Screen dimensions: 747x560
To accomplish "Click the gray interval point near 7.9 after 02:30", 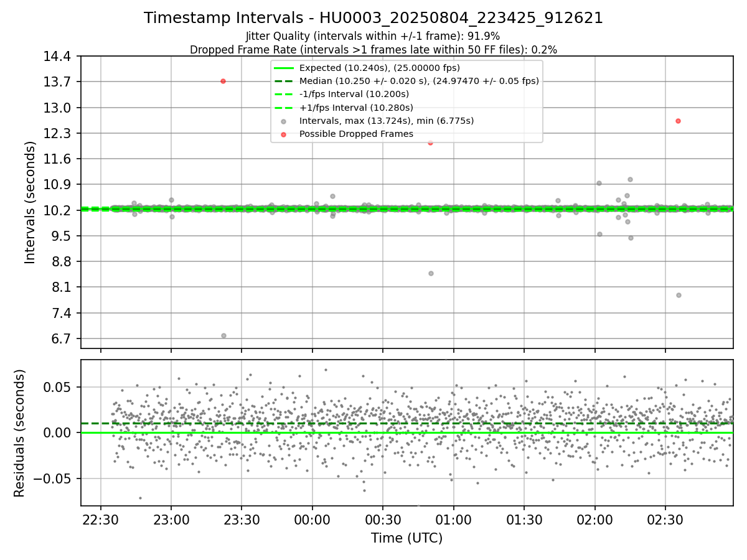I will pos(679,295).
